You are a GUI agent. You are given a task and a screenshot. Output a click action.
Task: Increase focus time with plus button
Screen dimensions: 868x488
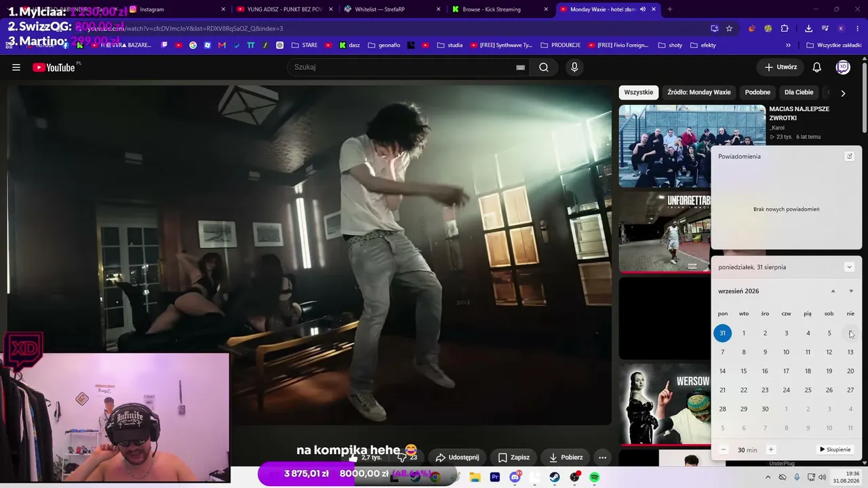pos(770,449)
